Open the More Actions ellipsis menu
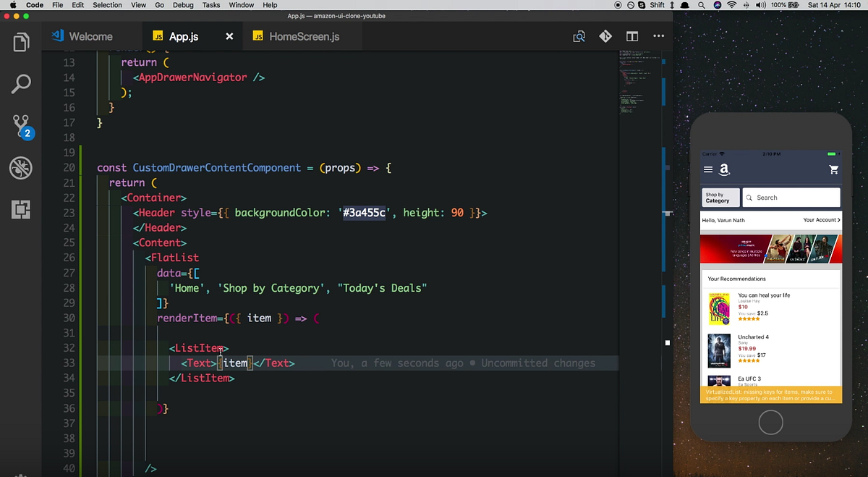The height and width of the screenshot is (477, 868). pos(658,35)
